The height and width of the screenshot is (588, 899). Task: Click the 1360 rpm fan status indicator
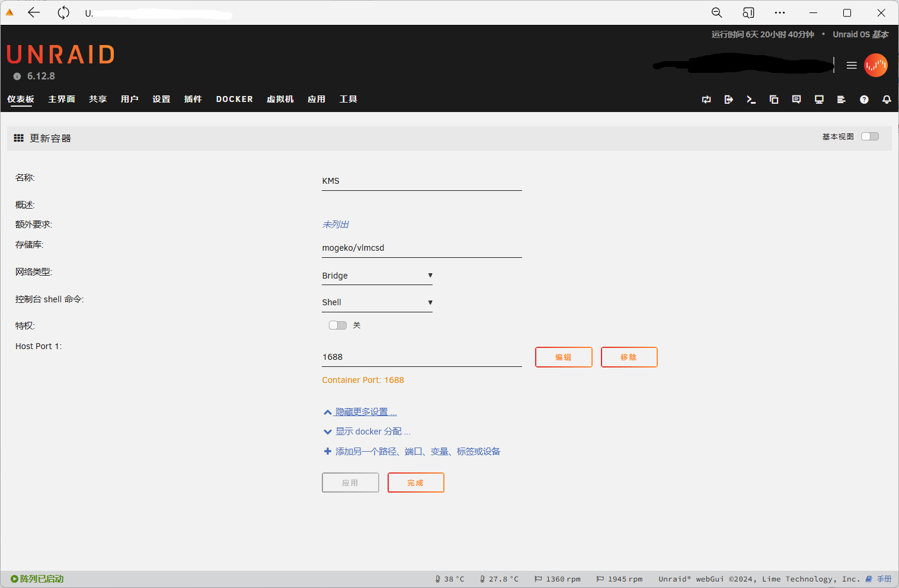[558, 579]
